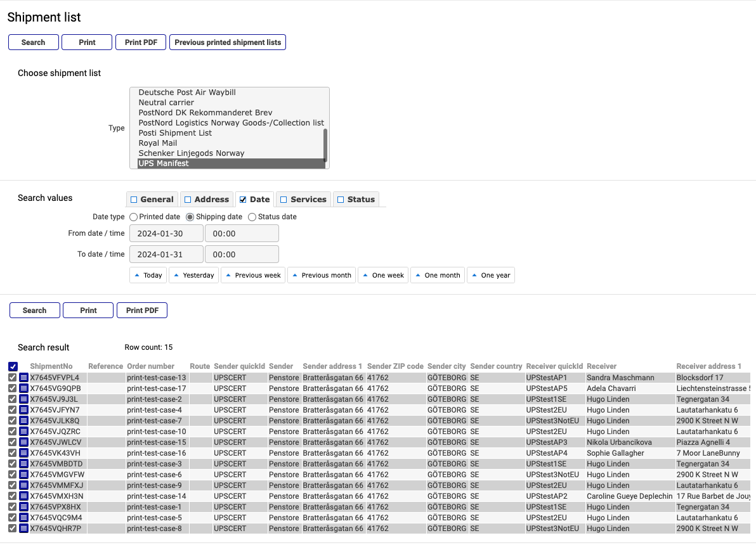Open details icon for shipment X7645VK43VH
The height and width of the screenshot is (545, 756).
point(24,453)
